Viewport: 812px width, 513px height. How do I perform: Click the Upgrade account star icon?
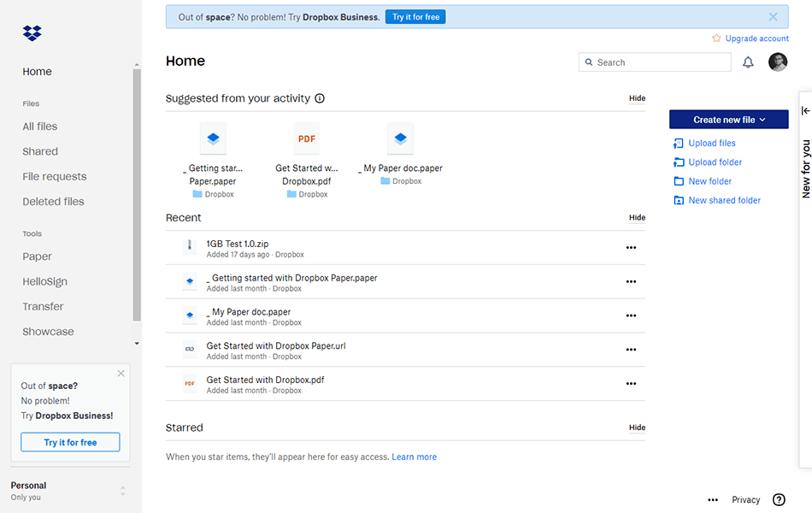[x=716, y=38]
